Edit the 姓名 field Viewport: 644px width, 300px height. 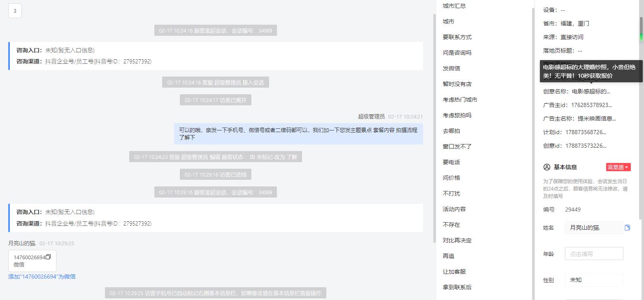tap(594, 228)
